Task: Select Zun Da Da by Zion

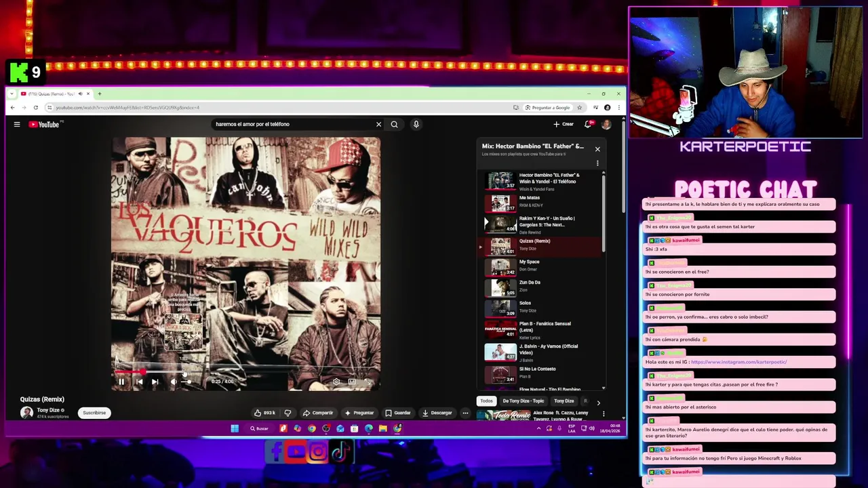Action: (542, 287)
